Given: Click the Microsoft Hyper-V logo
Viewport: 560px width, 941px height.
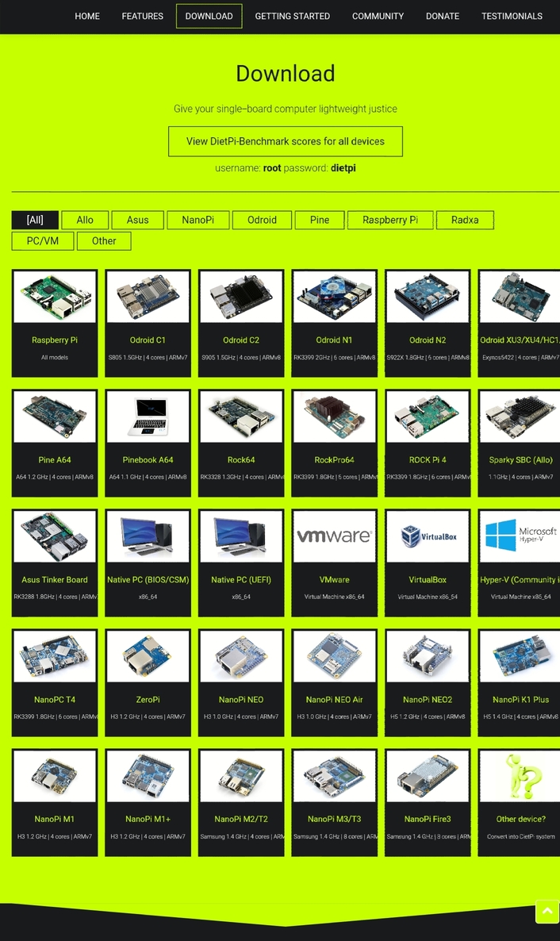Looking at the screenshot, I should point(520,536).
